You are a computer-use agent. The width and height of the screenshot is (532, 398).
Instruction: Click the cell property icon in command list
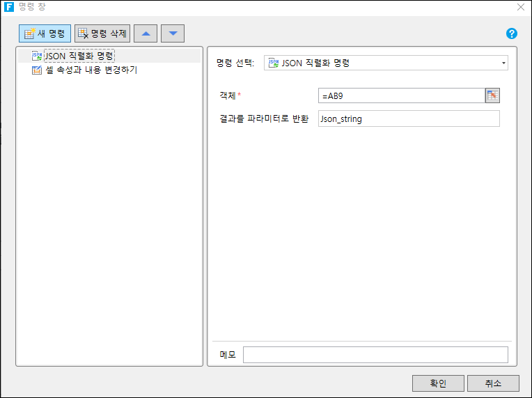click(x=37, y=70)
